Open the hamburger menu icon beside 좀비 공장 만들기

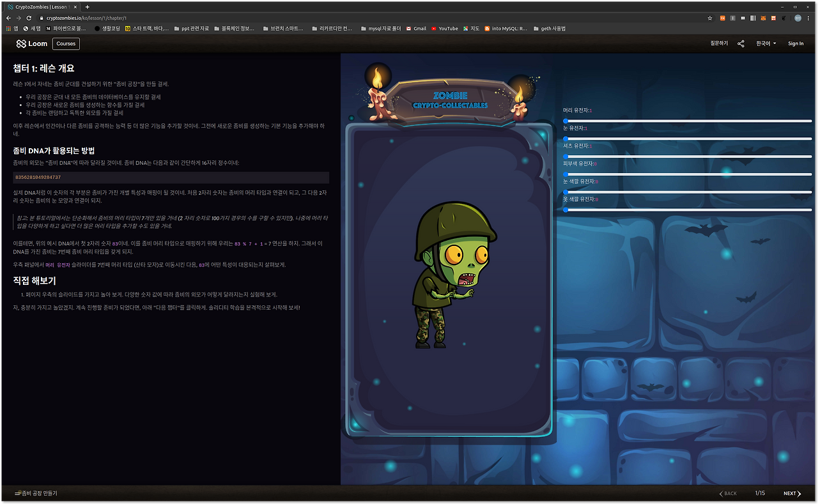pos(18,494)
